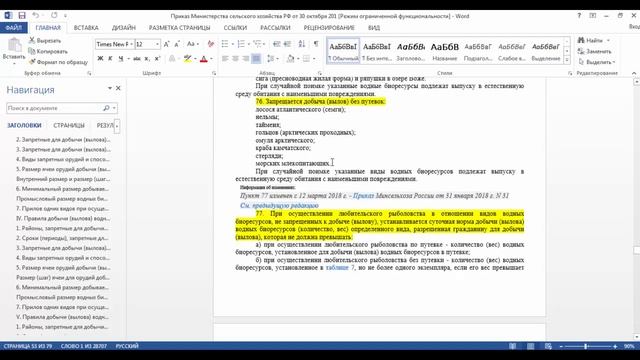The image size is (640, 360).
Task: Go to heading '2. Сроки (периоды), запретные'
Action: [62, 238]
